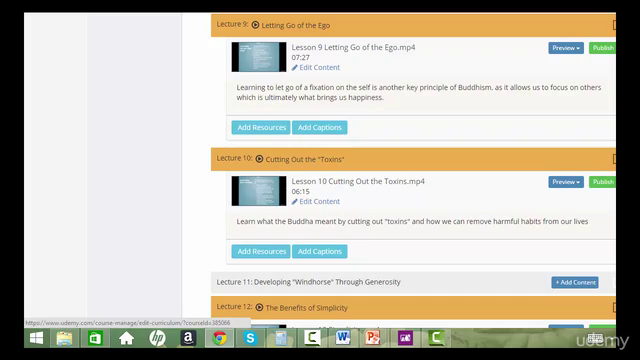This screenshot has width=640, height=360.
Task: Publish Lesson 9 Letting Go of the Ego
Action: (x=602, y=48)
